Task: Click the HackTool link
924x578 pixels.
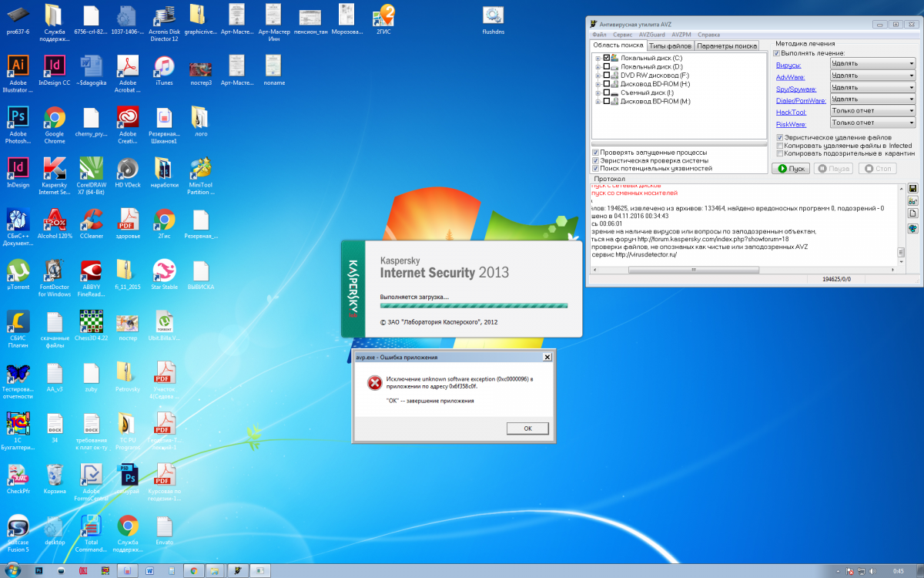Action: click(x=791, y=112)
